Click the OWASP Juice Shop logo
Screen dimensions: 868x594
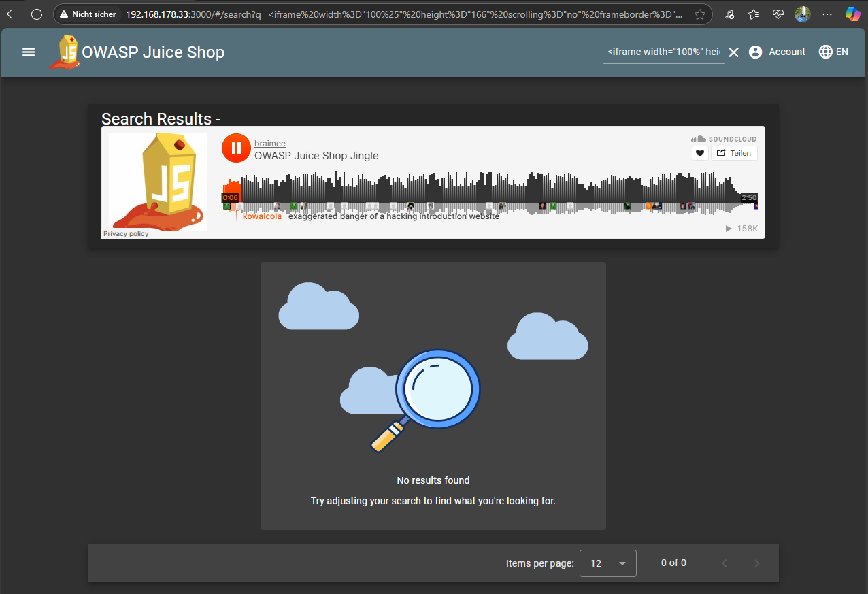pyautogui.click(x=66, y=52)
